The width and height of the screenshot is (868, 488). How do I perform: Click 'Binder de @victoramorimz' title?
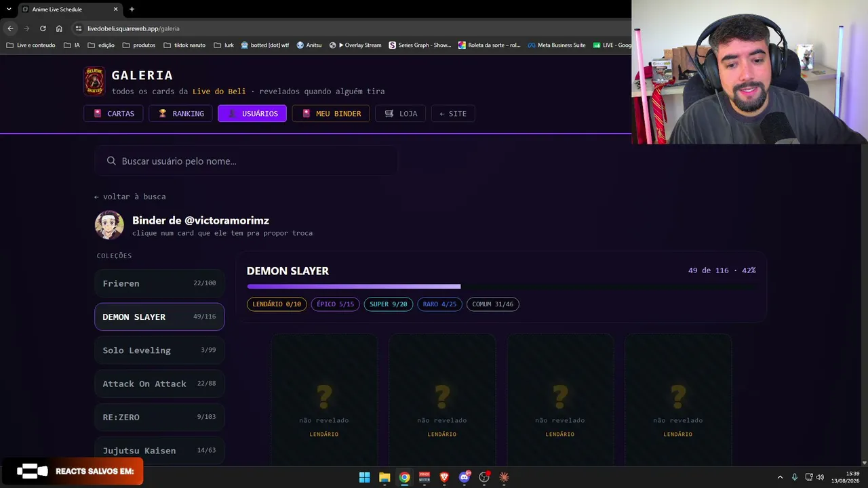point(201,220)
